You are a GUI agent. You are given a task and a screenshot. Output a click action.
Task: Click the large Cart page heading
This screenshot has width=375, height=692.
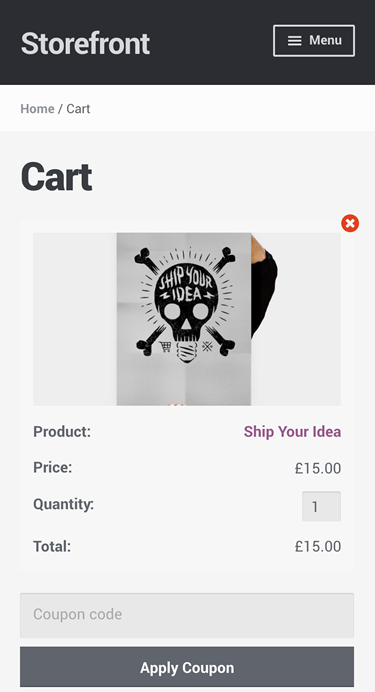[56, 177]
